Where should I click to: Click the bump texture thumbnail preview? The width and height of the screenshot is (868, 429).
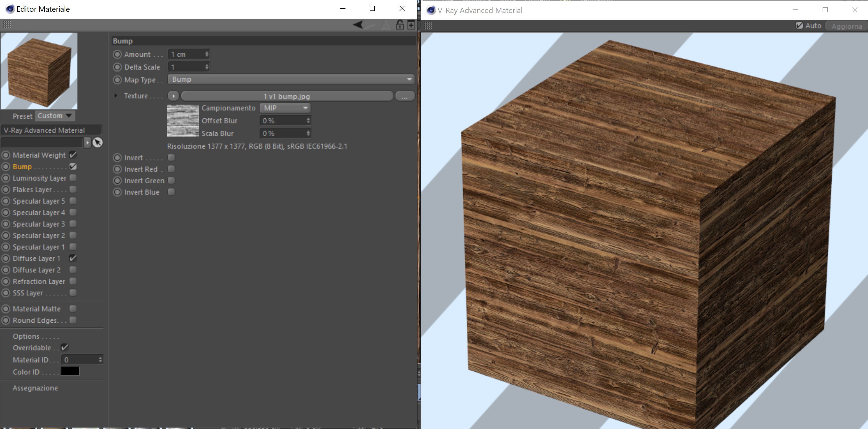183,121
